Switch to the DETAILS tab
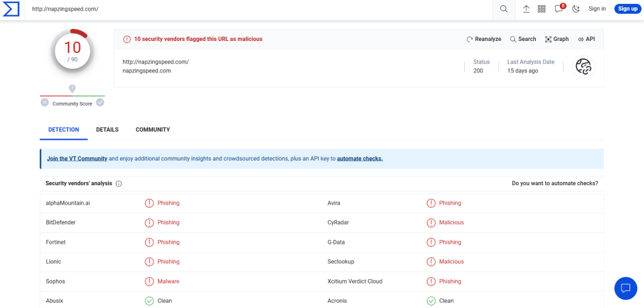Image resolution: width=644 pixels, height=308 pixels. pos(107,130)
